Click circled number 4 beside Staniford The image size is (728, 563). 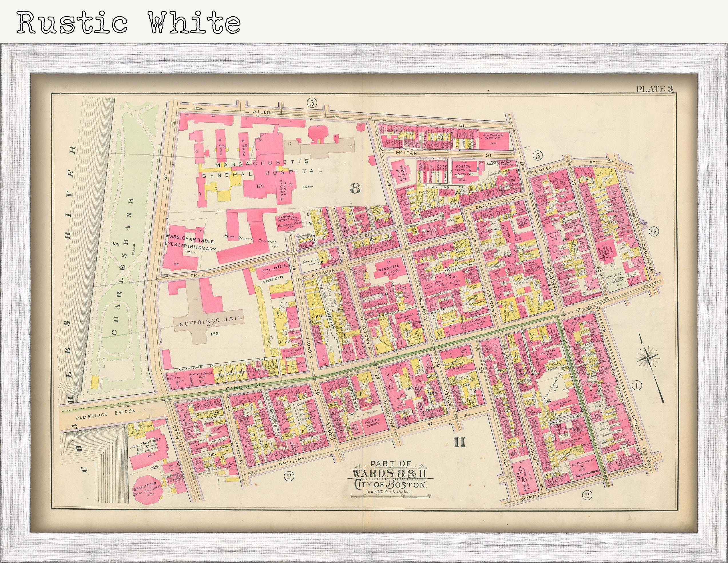(654, 232)
